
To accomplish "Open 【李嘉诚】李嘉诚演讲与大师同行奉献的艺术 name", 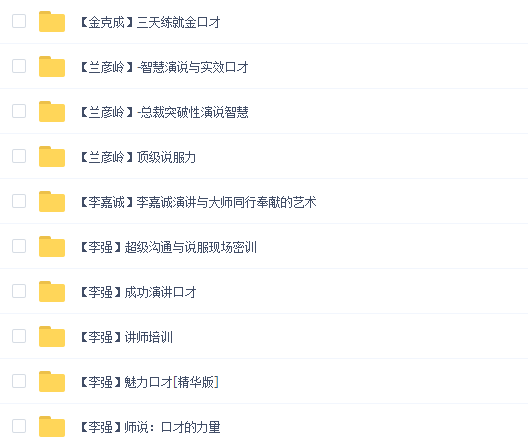I will [x=198, y=202].
